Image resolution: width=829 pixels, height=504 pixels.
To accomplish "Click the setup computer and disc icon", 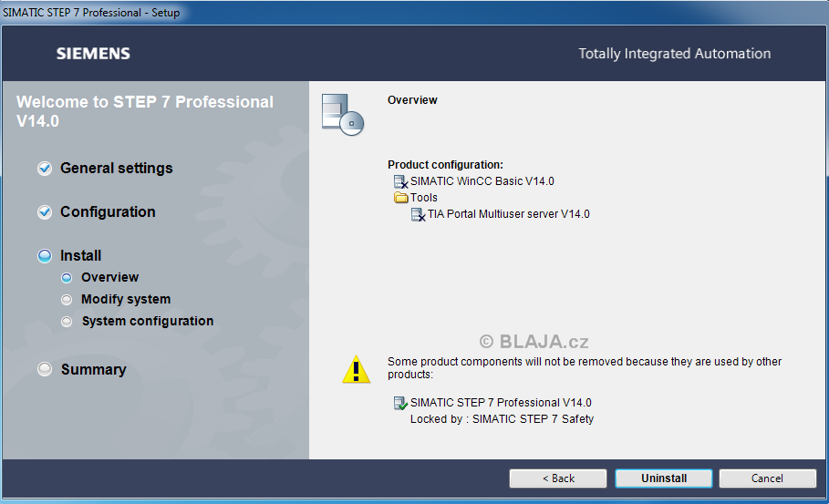I will coord(343,115).
